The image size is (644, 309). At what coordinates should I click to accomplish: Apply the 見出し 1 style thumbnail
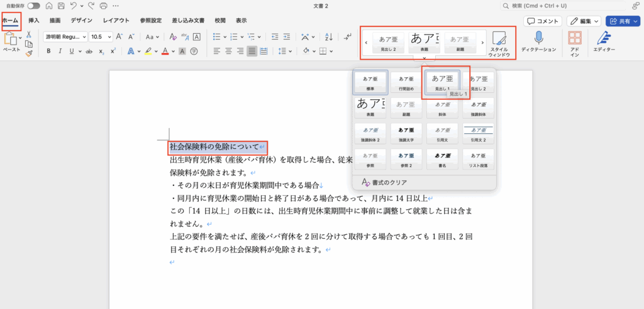[442, 84]
